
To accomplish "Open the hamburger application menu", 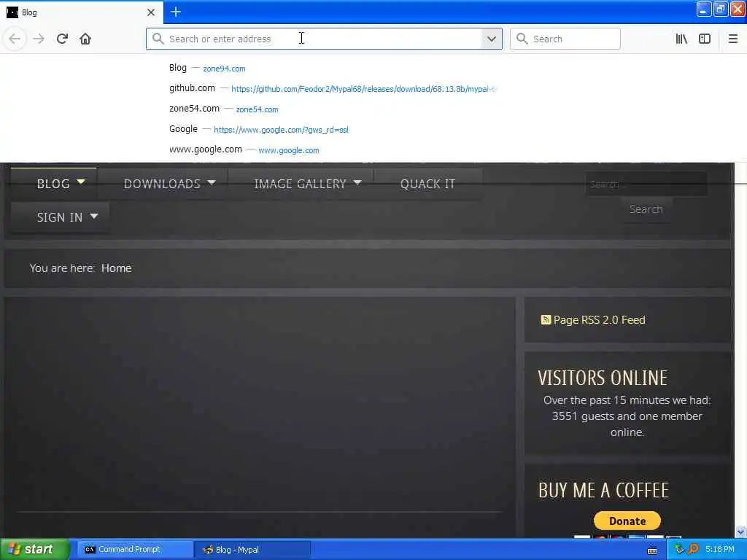I will 732,39.
